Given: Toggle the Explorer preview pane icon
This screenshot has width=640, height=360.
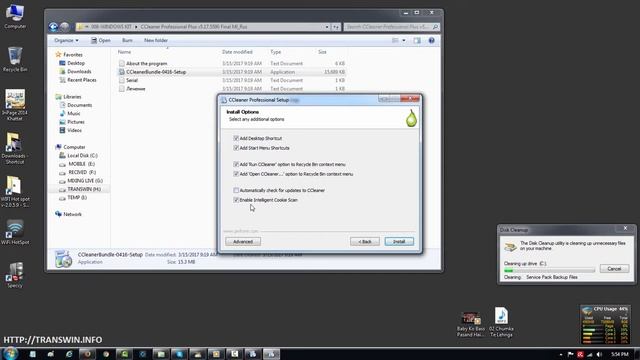Looking at the screenshot, I should coord(417,40).
